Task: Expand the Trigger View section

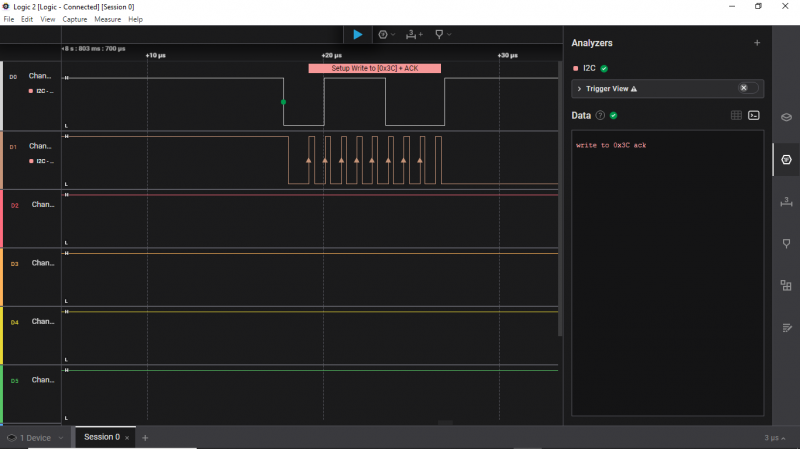Action: pyautogui.click(x=580, y=89)
